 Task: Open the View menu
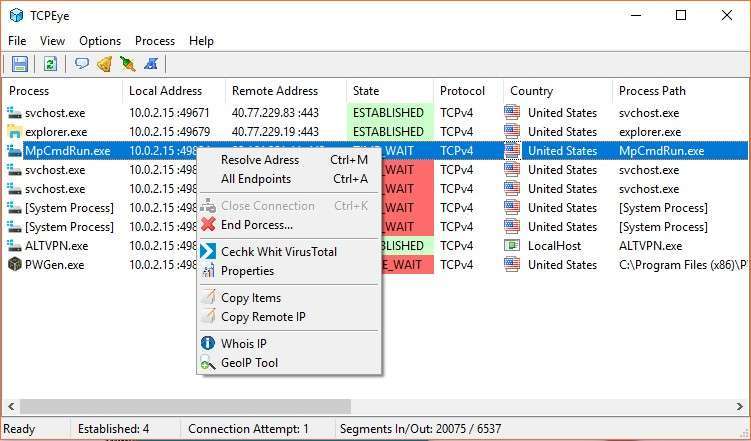pyautogui.click(x=52, y=41)
